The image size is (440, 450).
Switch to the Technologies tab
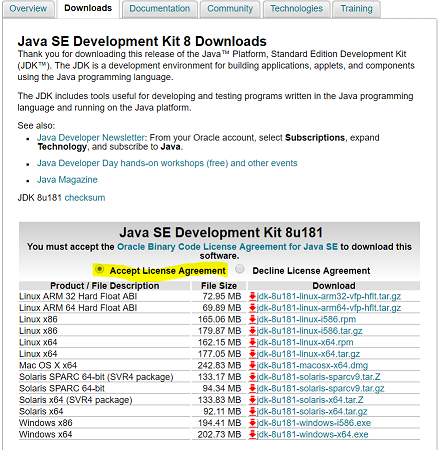pyautogui.click(x=296, y=9)
